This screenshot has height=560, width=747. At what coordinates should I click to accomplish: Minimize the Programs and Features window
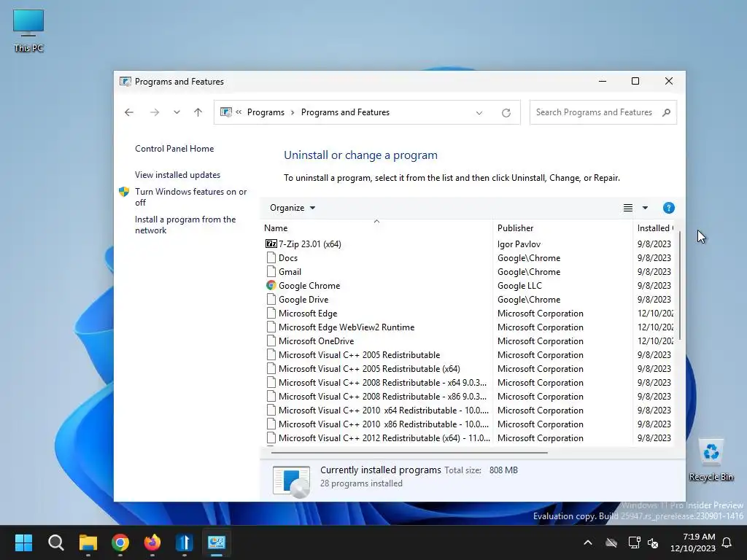602,82
